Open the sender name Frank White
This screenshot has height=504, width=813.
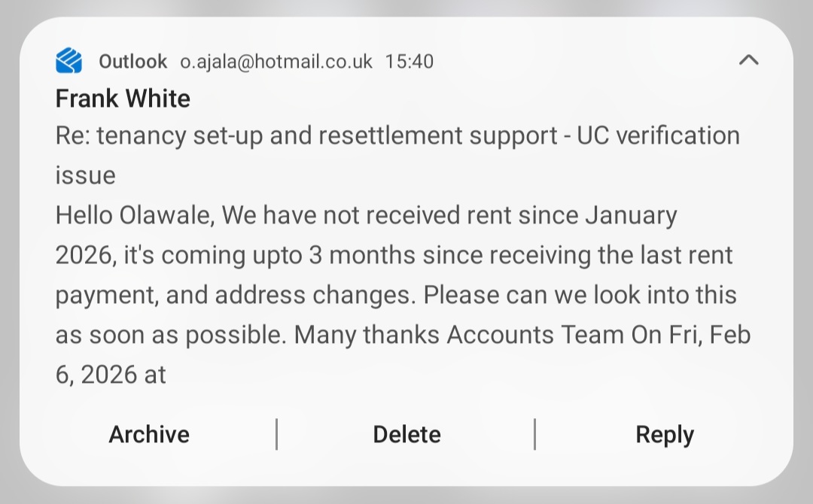pos(123,99)
